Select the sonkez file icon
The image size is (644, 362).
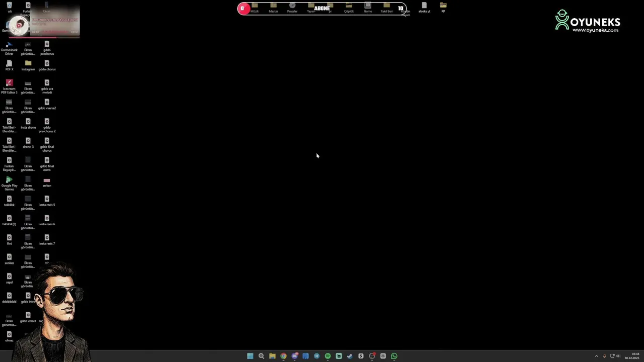9,259
